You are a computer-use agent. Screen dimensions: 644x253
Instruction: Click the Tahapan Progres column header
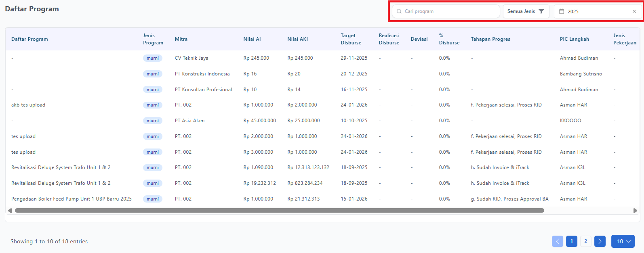point(490,39)
